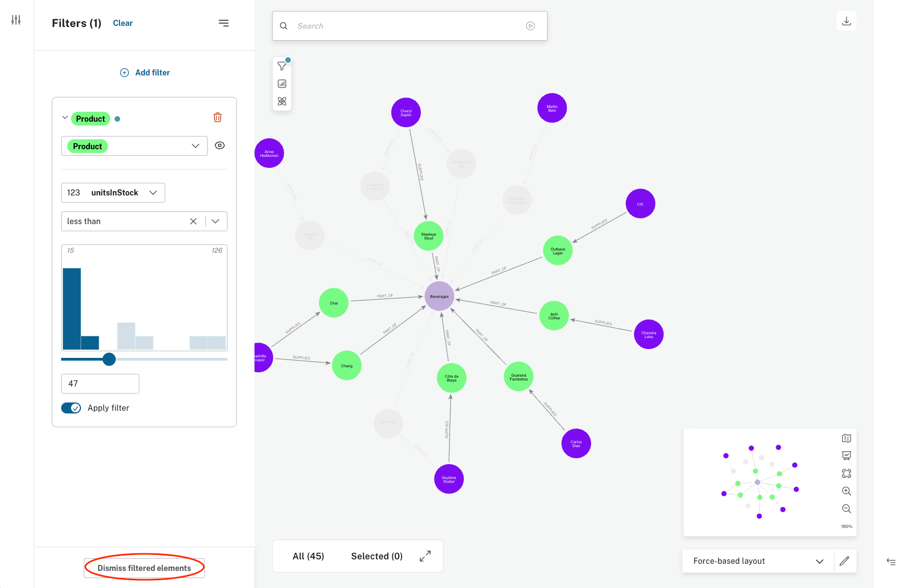
Task: Switch to the Selected (0) tab
Action: click(x=377, y=556)
